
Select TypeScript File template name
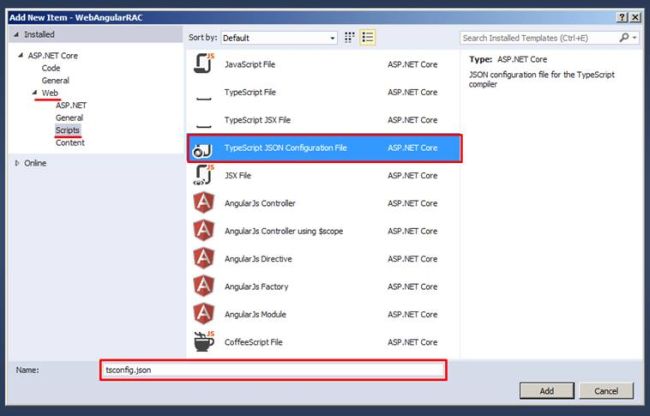[x=250, y=92]
